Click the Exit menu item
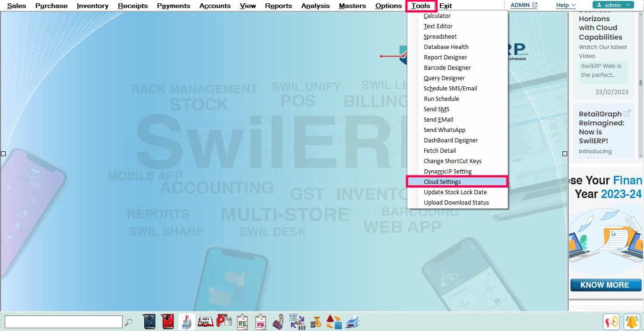The image size is (644, 331). point(446,6)
